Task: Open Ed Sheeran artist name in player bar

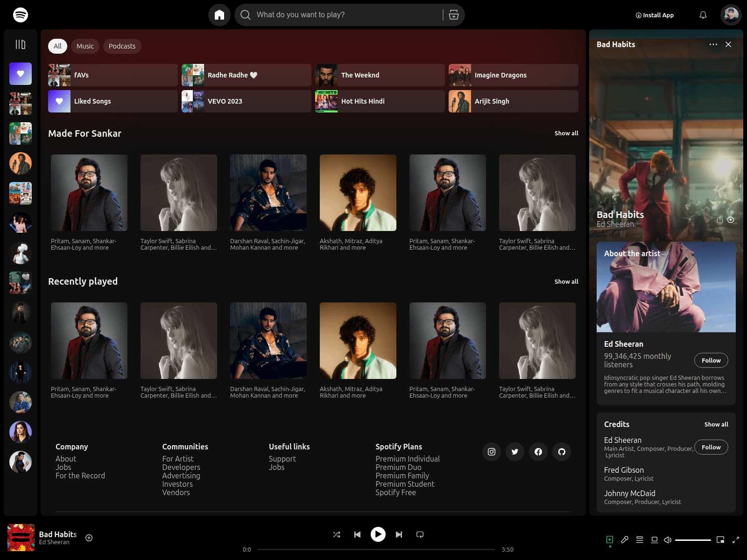Action: point(54,542)
